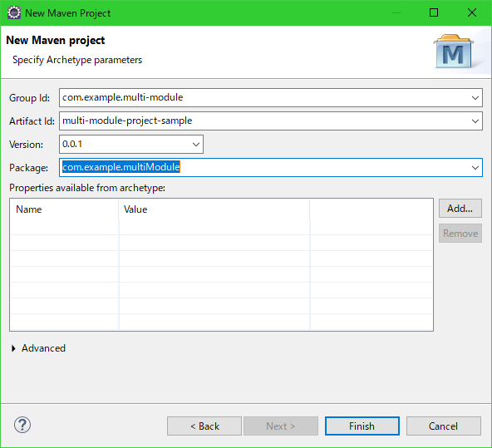Viewport: 492px width, 448px height.
Task: Click the Name column header
Action: (64, 209)
